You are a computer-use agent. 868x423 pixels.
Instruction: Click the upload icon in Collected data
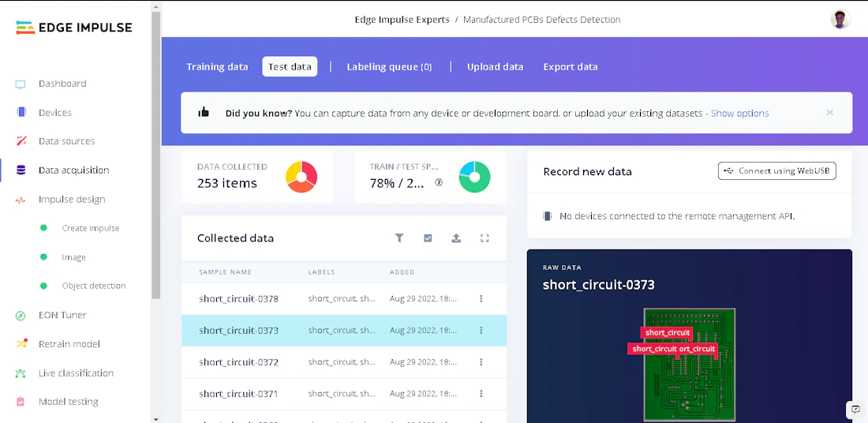coord(456,238)
